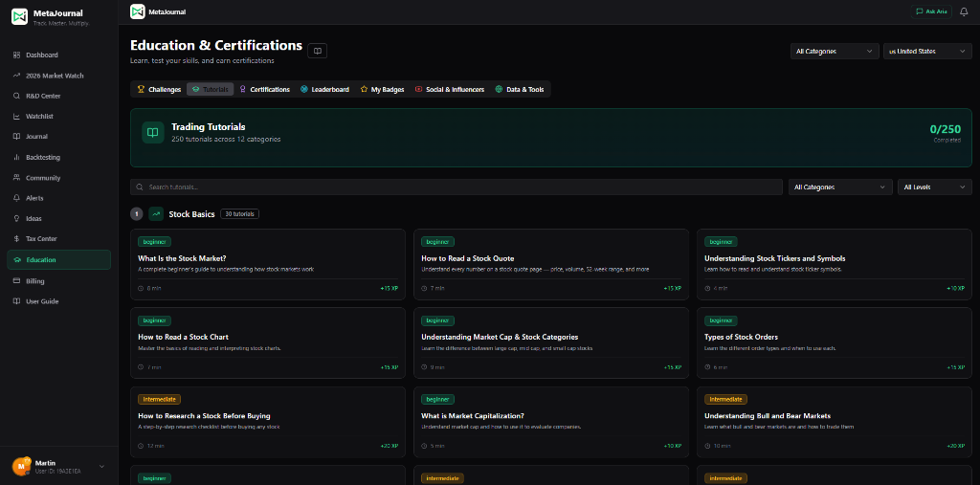Screen dimensions: 980x485
Task: Click "250 tutorials across 12 categories" text
Action: (x=226, y=139)
